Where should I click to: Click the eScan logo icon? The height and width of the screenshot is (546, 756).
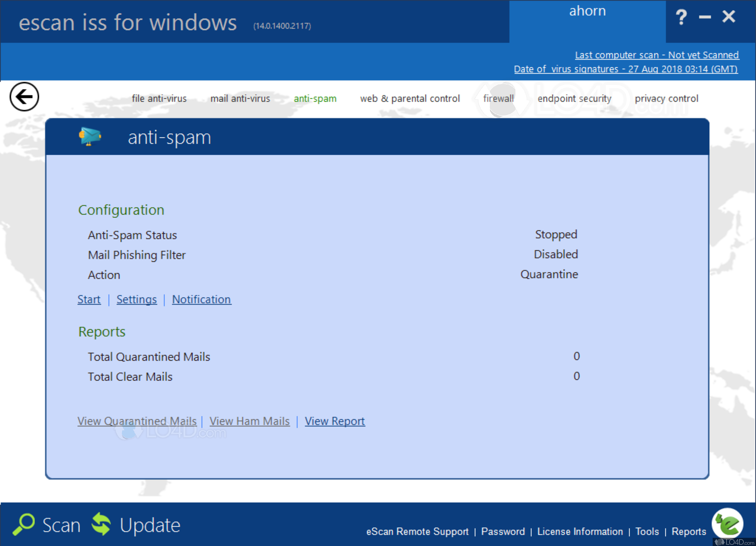(727, 523)
